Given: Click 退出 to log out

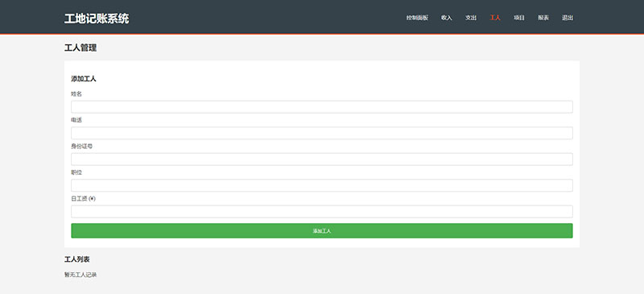Looking at the screenshot, I should (568, 18).
